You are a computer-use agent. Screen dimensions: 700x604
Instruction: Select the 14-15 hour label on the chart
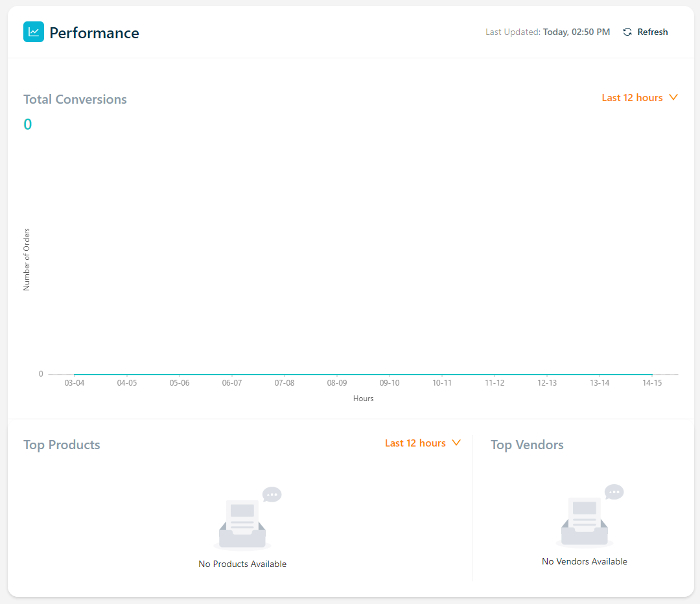click(x=652, y=383)
